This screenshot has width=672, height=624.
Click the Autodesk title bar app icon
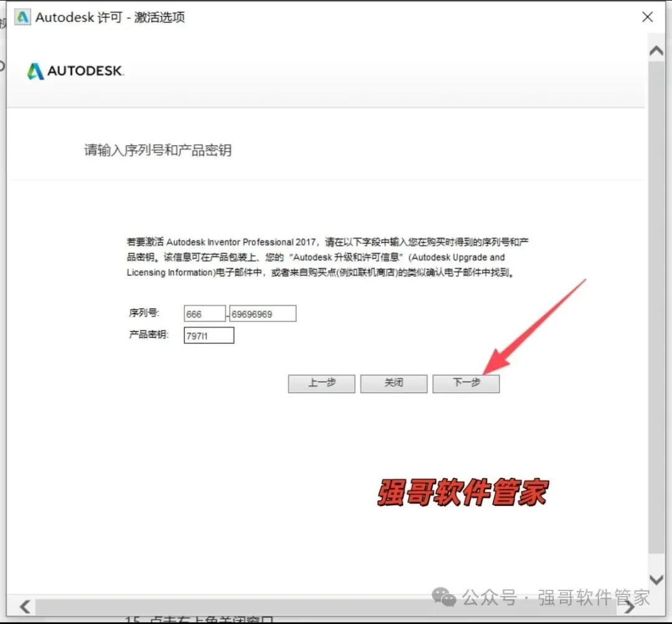[x=22, y=17]
